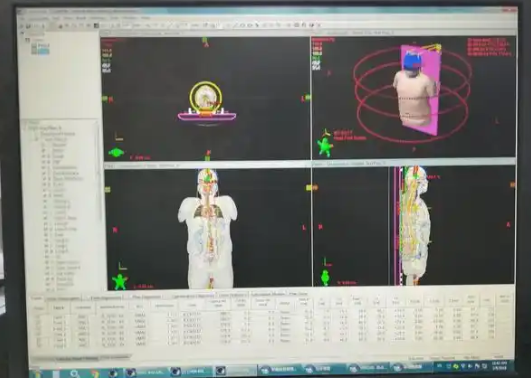Select the frontal view patient rendering

tap(208, 229)
